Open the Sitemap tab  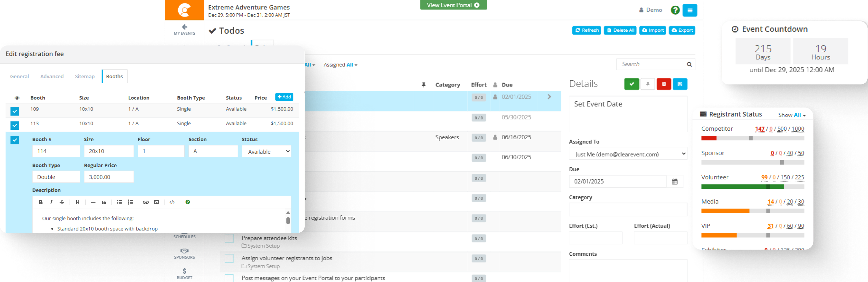85,77
